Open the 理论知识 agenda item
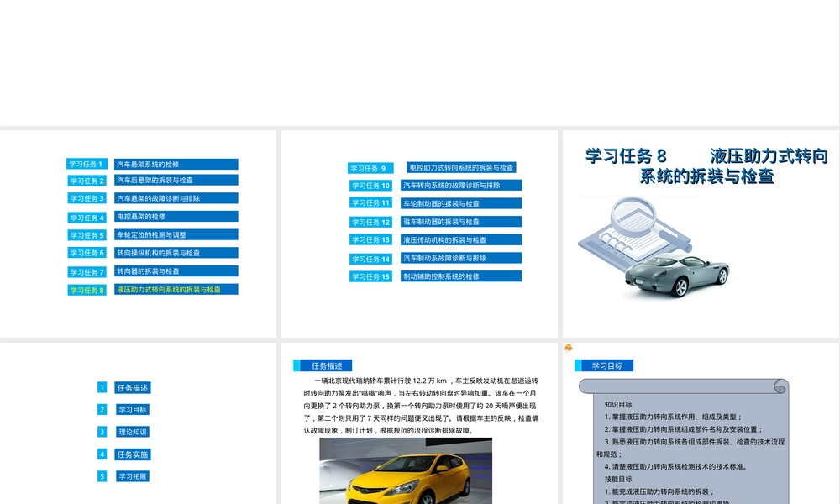 [x=133, y=432]
